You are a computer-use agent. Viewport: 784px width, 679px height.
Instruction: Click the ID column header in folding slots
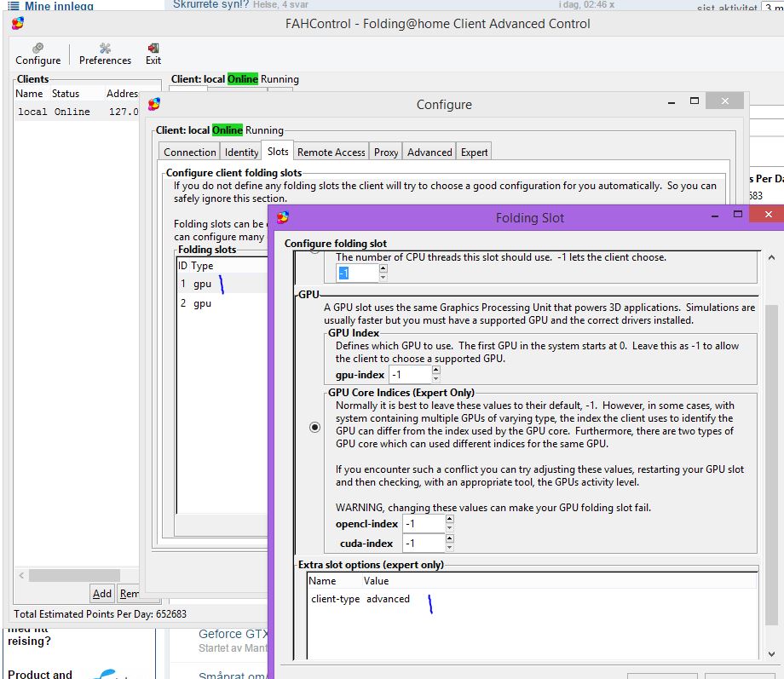[x=183, y=266]
